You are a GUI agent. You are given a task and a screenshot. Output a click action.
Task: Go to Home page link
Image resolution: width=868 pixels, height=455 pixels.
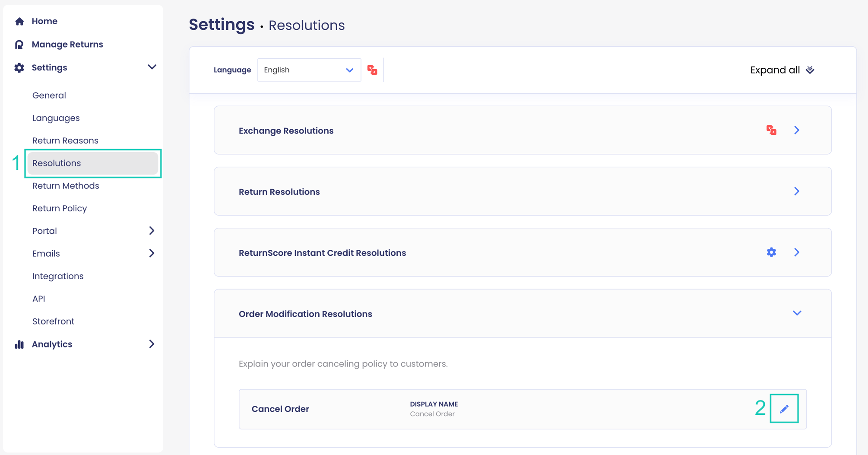[x=44, y=21]
